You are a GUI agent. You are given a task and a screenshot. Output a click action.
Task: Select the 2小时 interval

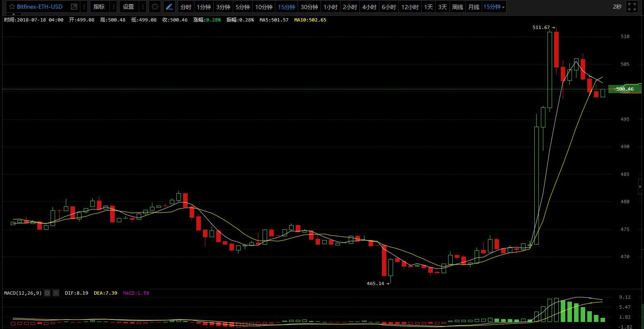(350, 7)
